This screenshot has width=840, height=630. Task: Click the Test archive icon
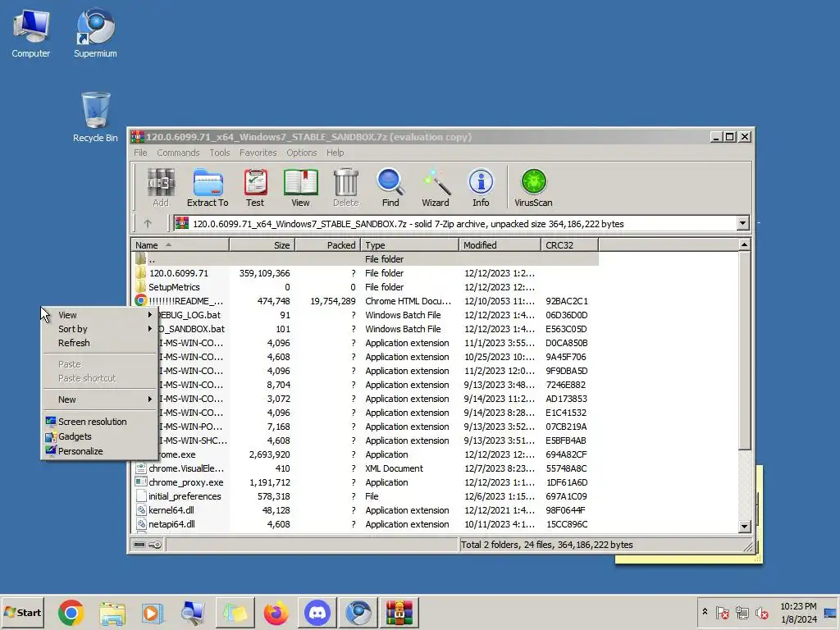coord(255,188)
